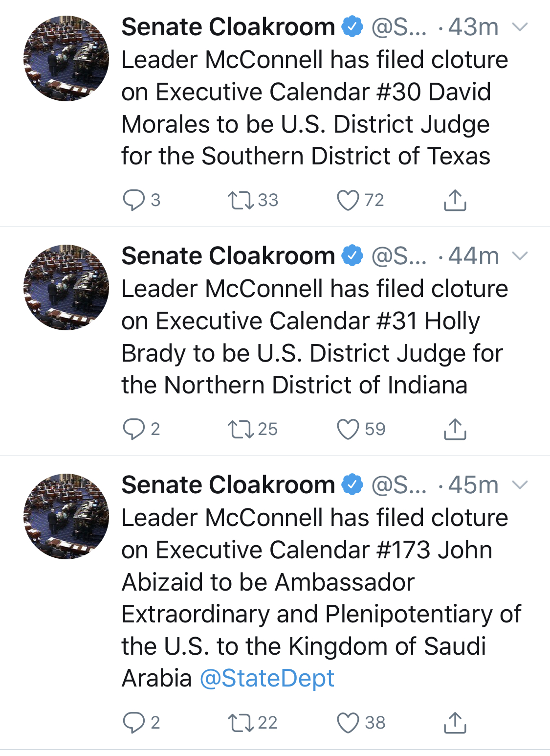Open Senate Cloakroom profile name on 43m tweet

click(x=228, y=27)
